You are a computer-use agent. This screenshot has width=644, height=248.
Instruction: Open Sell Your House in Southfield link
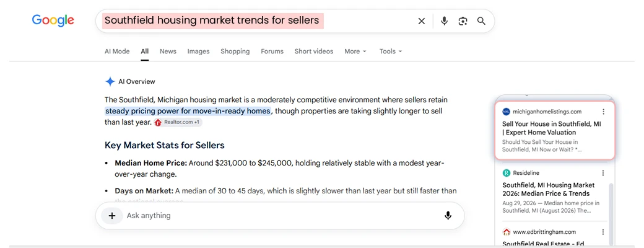[x=552, y=128]
